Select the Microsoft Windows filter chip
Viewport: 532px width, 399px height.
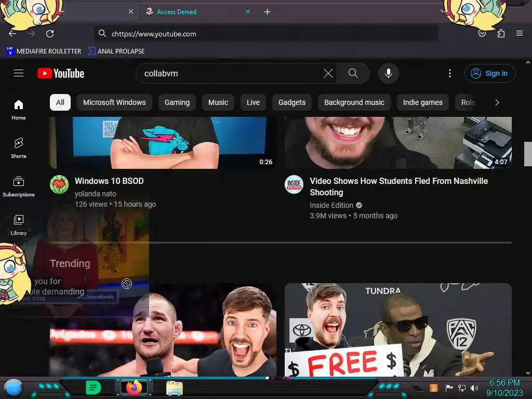[114, 102]
